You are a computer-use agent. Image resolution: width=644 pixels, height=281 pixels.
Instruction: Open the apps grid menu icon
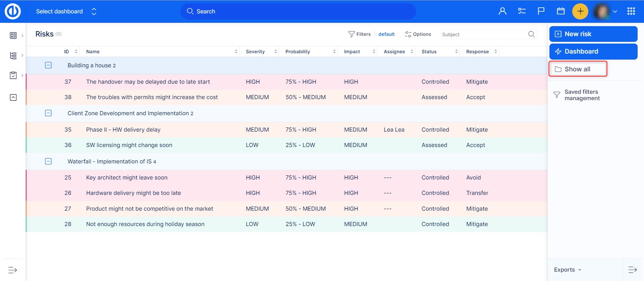[x=631, y=11]
